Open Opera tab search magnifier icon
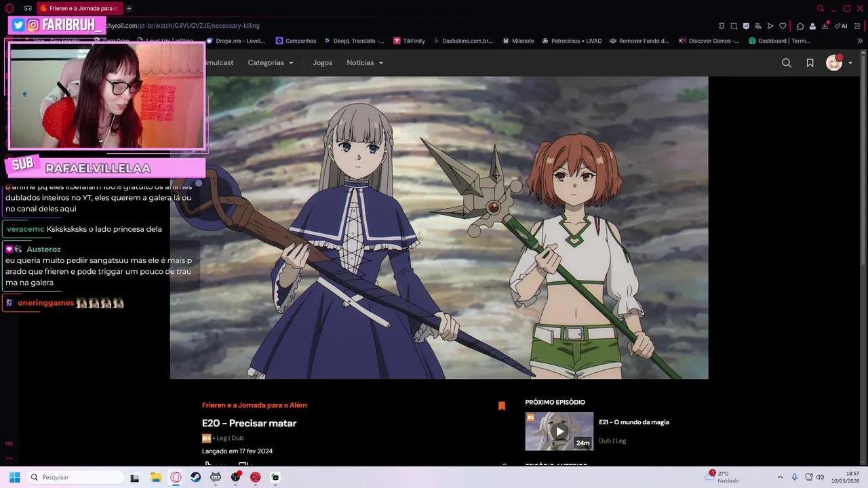The width and height of the screenshot is (868, 488). coord(821,8)
